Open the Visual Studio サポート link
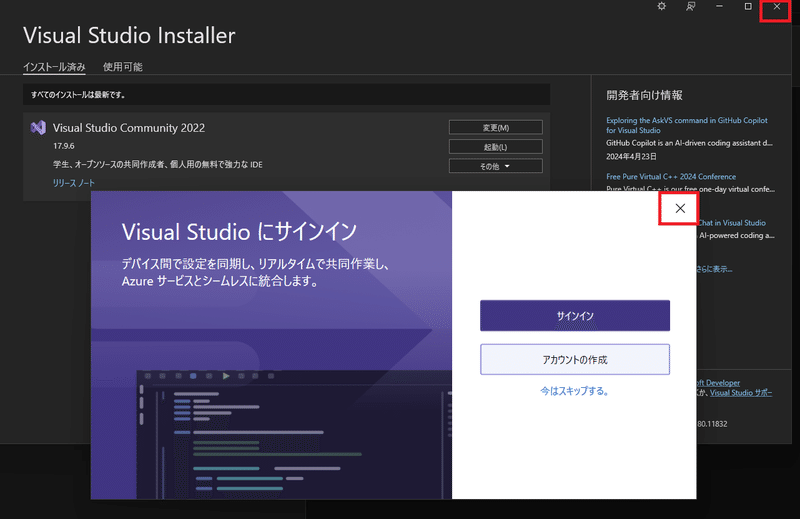The width and height of the screenshot is (800, 519). click(741, 393)
